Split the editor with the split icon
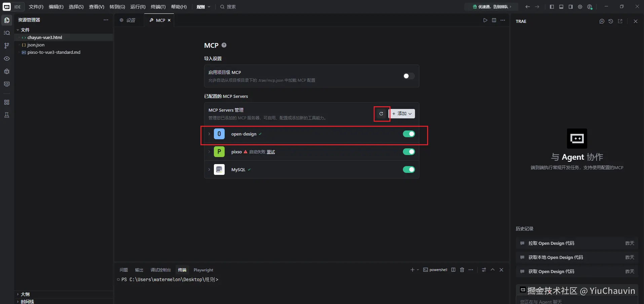 (x=494, y=20)
